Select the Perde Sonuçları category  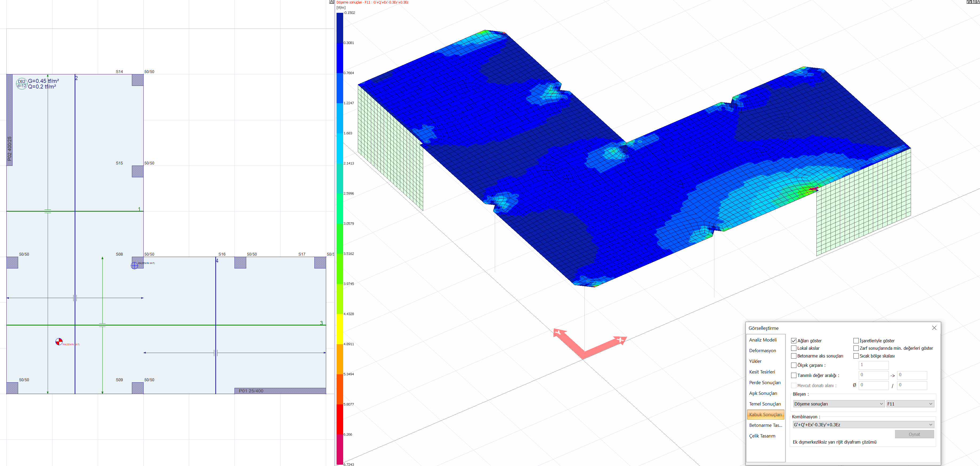click(765, 382)
